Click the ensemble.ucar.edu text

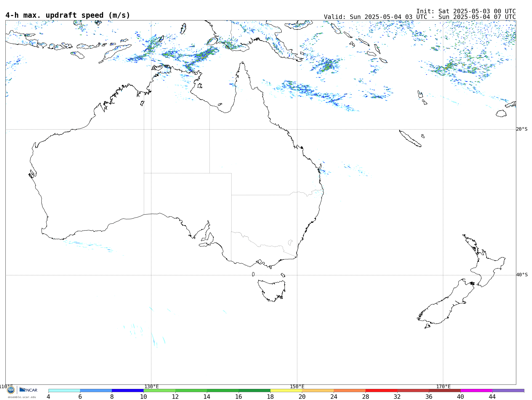[x=22, y=397]
